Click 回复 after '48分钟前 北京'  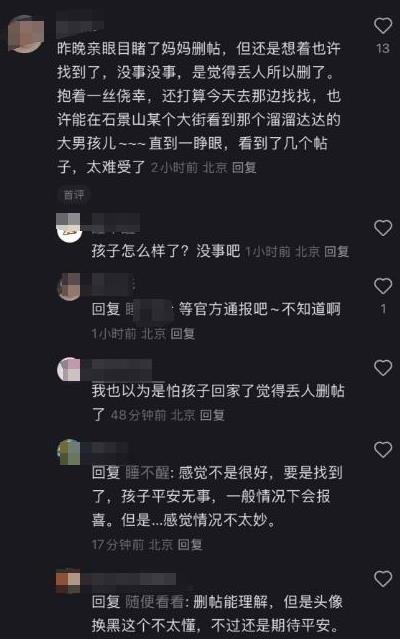[212, 415]
